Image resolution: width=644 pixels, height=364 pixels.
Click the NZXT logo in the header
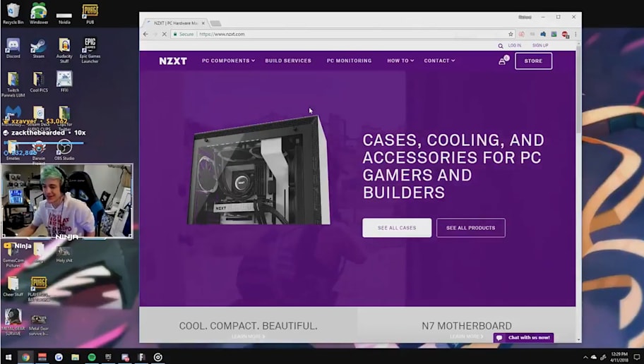pos(173,61)
